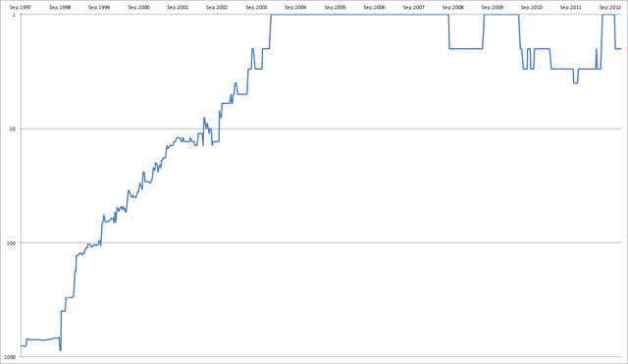Click the Sep.1997 axis label
The height and width of the screenshot is (364, 628).
click(21, 7)
